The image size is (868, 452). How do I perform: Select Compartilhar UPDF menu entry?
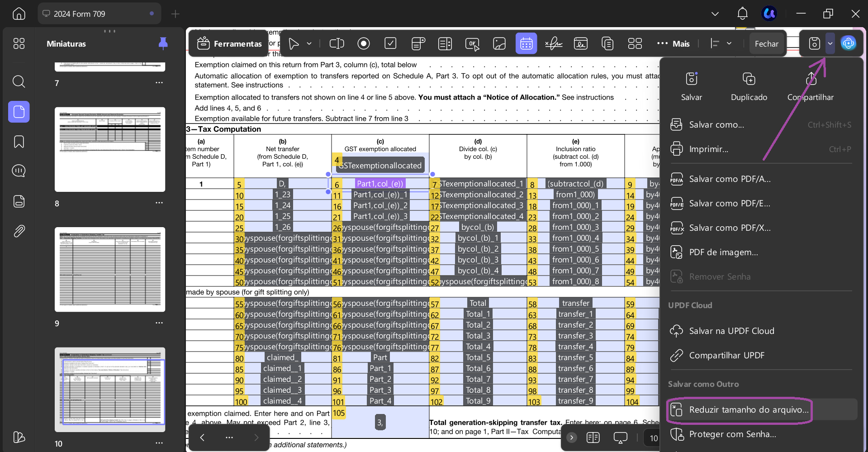(761, 355)
